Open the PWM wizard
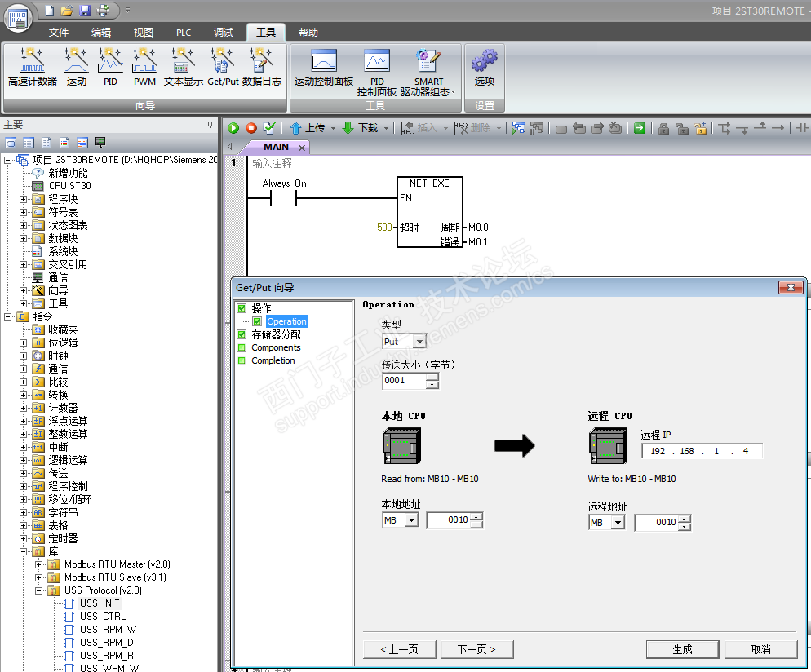 144,67
